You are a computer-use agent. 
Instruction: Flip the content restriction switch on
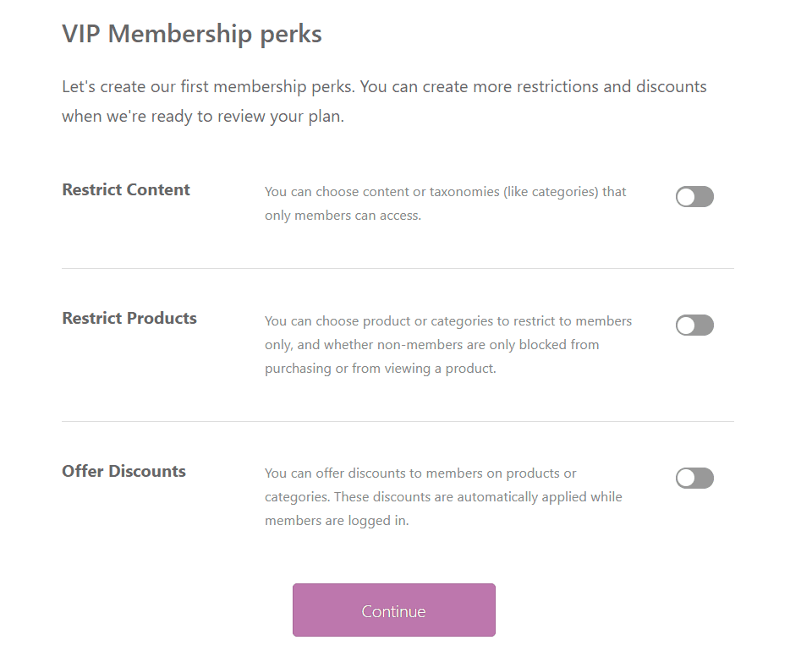click(x=694, y=196)
